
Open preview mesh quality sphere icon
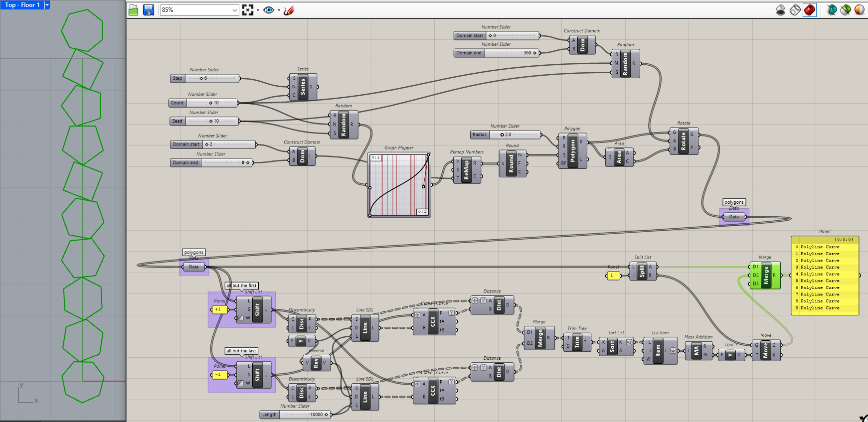click(860, 10)
